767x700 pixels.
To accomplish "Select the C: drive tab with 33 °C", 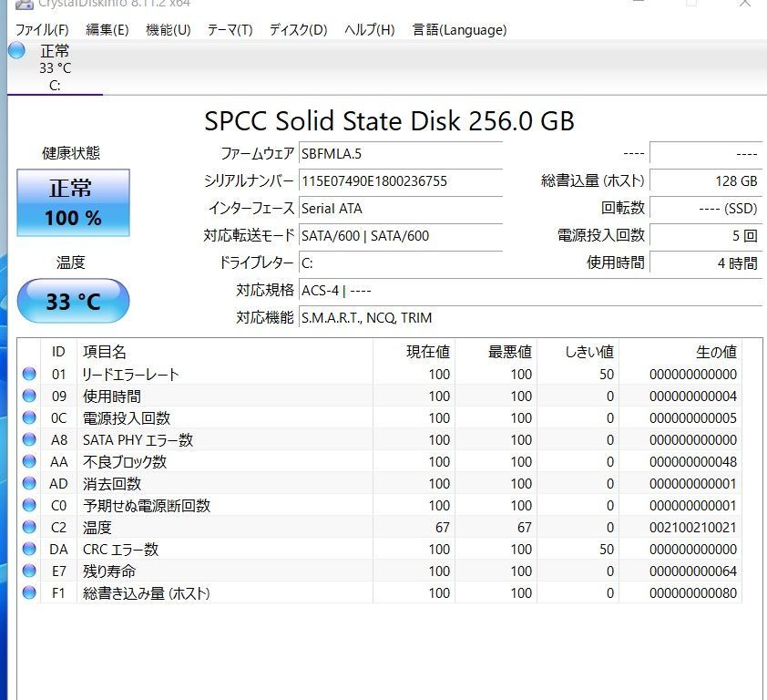I will 55,67.
